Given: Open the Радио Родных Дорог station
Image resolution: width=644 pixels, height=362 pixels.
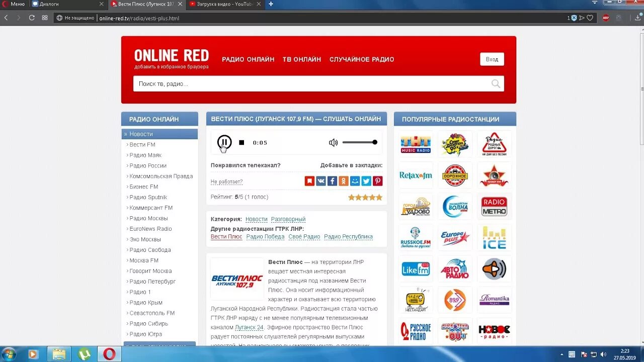Looking at the screenshot, I should point(494,144).
